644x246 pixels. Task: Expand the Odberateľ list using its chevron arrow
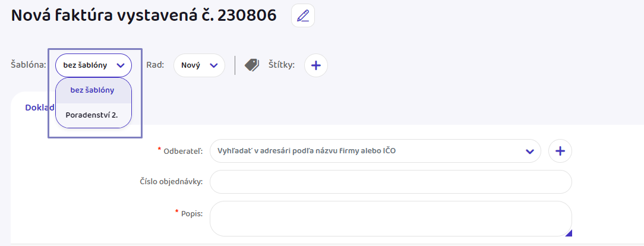[529, 152]
